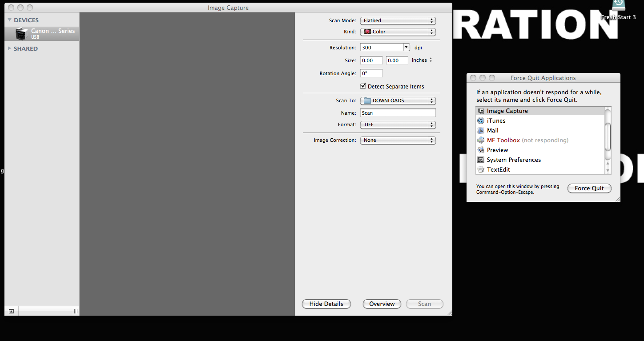Open the Format dropdown showing TIFF
This screenshot has height=341, width=644.
398,125
